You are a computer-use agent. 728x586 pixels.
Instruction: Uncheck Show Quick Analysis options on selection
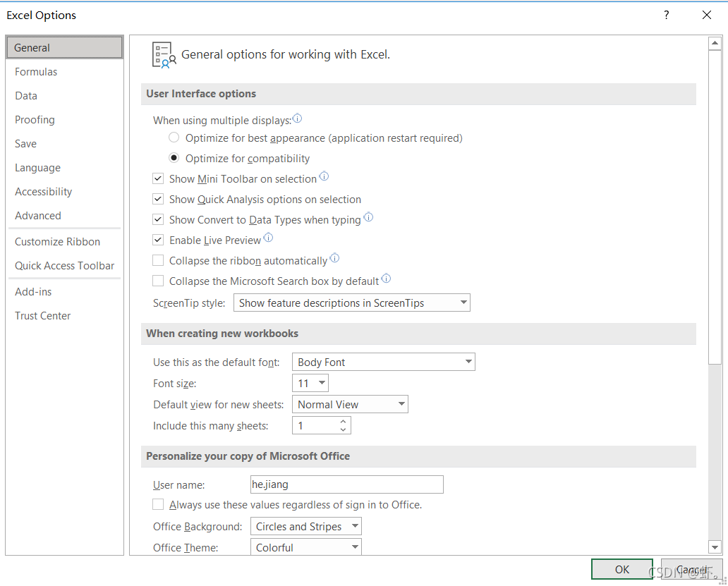158,200
